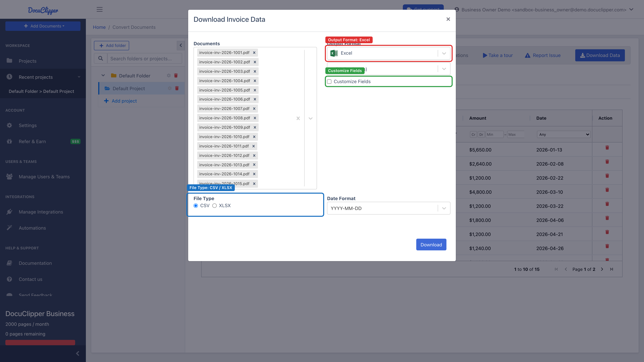Click the folder search magnifier icon
Screen dimensions: 644x362
(x=100, y=58)
